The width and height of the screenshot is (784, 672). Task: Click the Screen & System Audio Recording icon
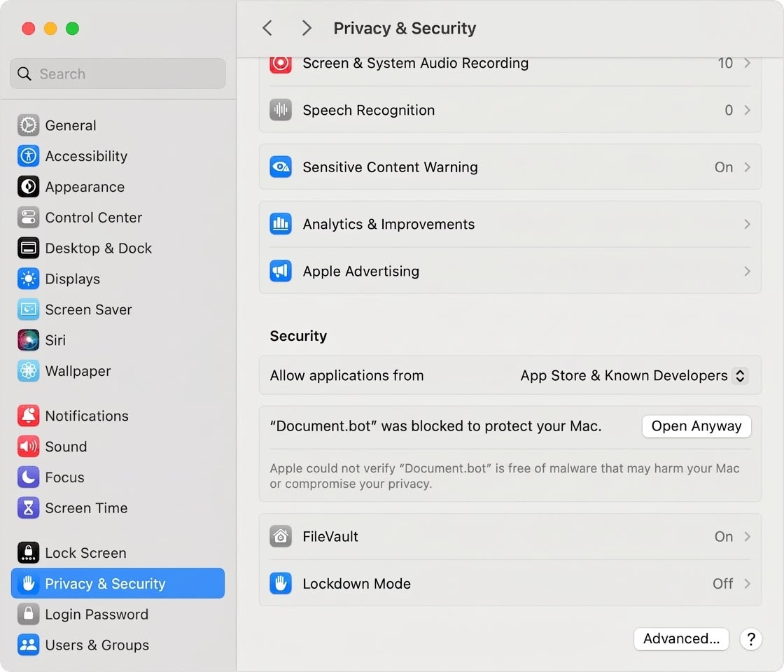click(281, 63)
